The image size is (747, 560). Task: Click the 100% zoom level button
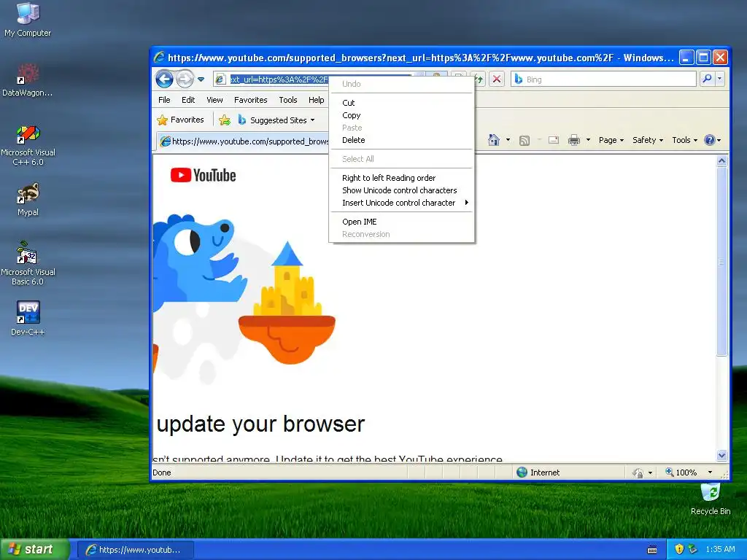[681, 472]
